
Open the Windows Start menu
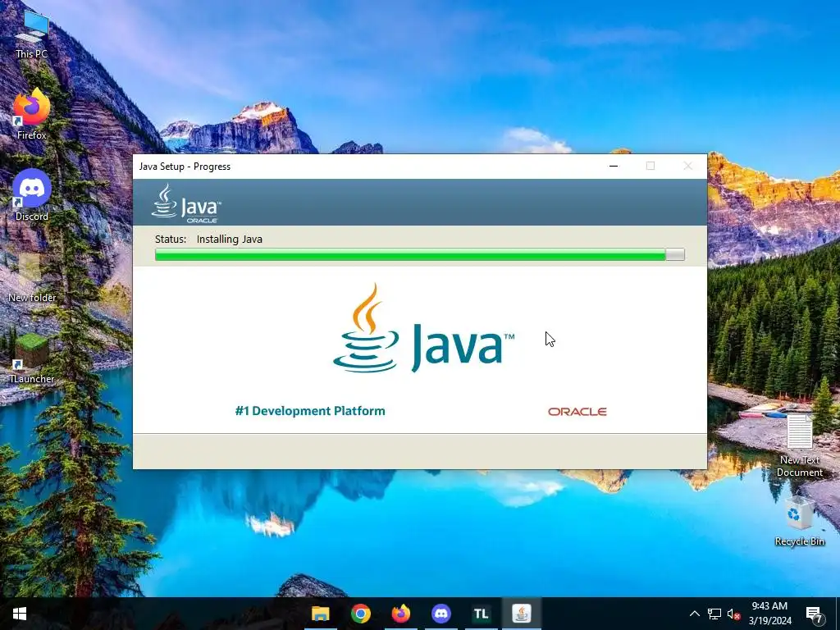[20, 614]
